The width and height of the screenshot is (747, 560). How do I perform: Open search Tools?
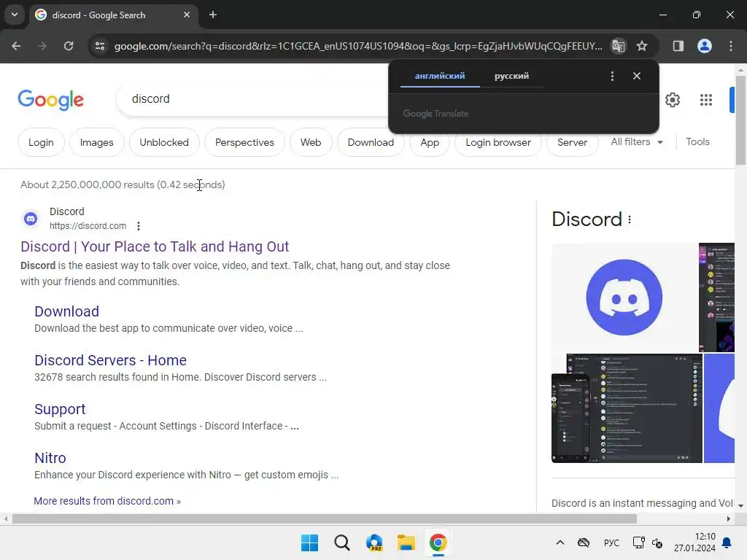click(x=697, y=142)
